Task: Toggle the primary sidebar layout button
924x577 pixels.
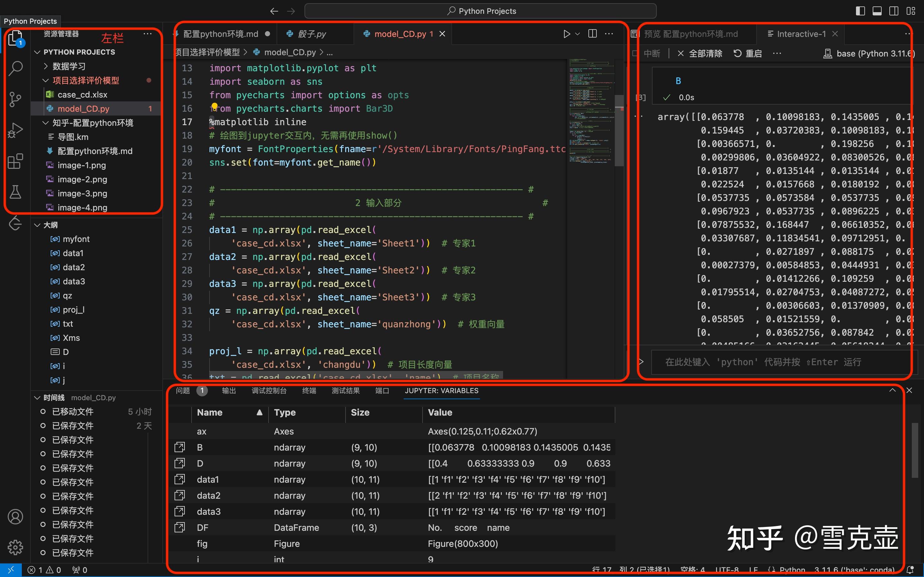Action: pos(860,11)
